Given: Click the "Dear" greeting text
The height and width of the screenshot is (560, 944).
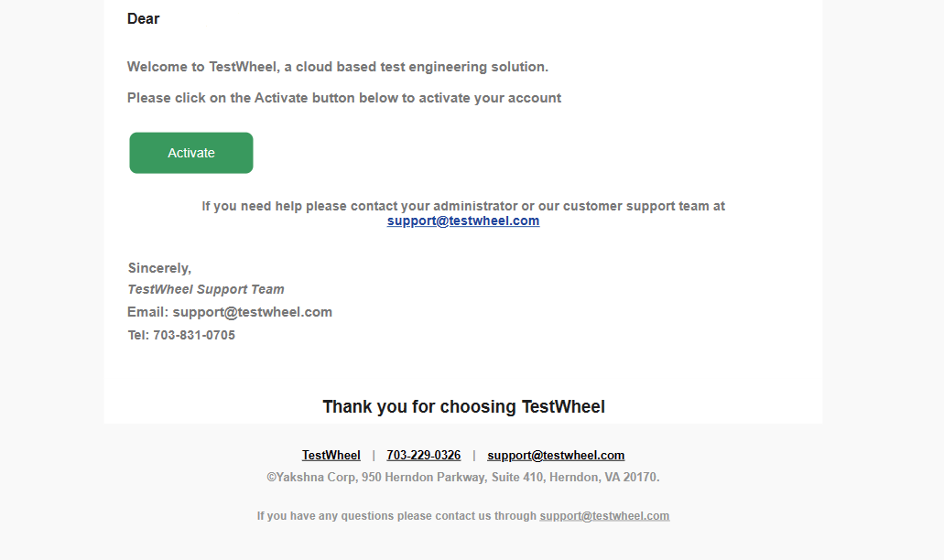Looking at the screenshot, I should 144,18.
